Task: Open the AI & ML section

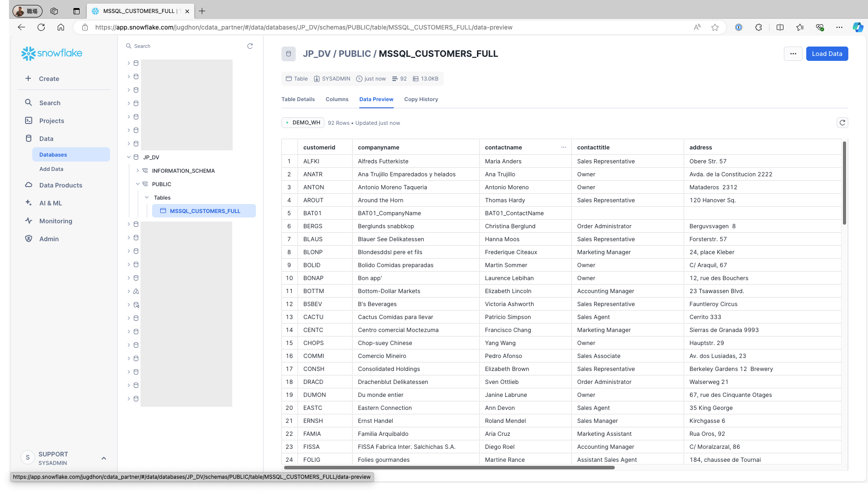Action: (x=51, y=203)
